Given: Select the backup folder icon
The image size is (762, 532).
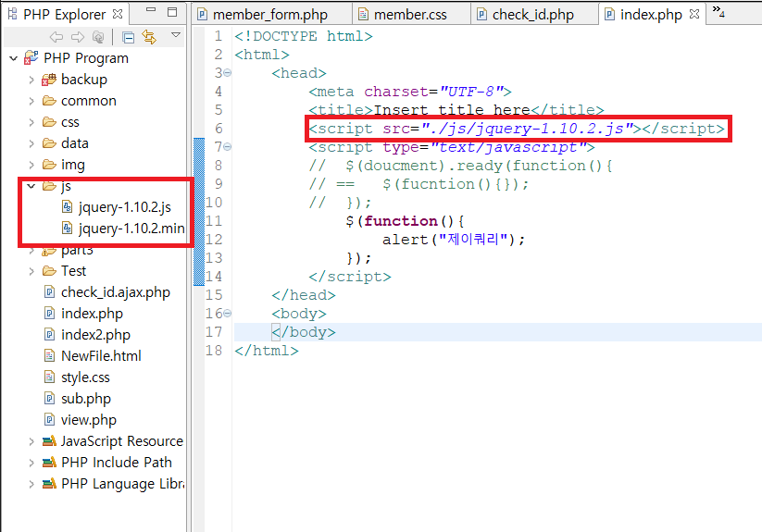Looking at the screenshot, I should (48, 80).
